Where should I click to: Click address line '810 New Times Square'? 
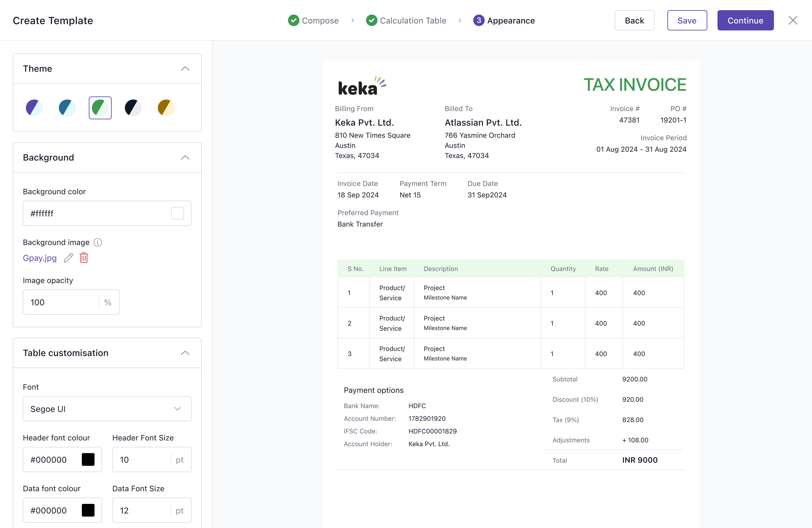373,135
